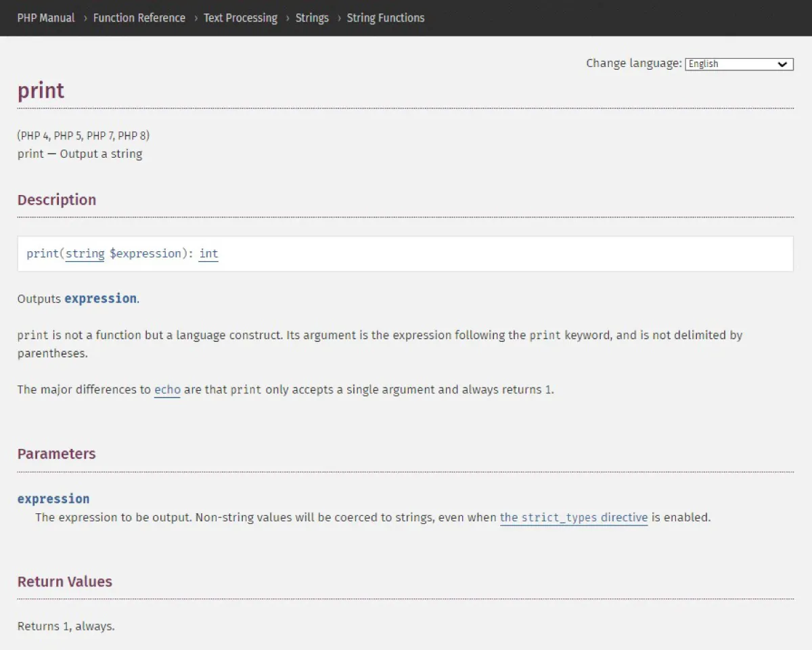Follow the string type link in the signature
The width and height of the screenshot is (812, 650).
(85, 254)
